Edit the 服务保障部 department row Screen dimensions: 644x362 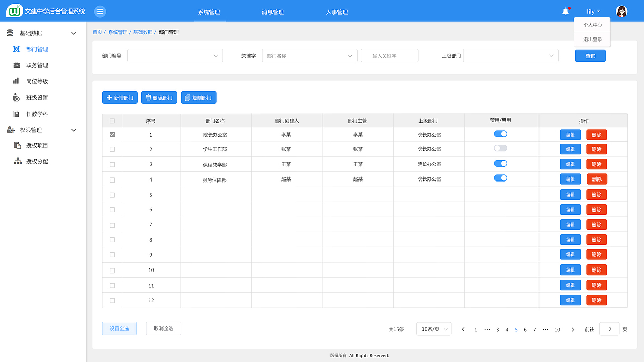click(570, 179)
